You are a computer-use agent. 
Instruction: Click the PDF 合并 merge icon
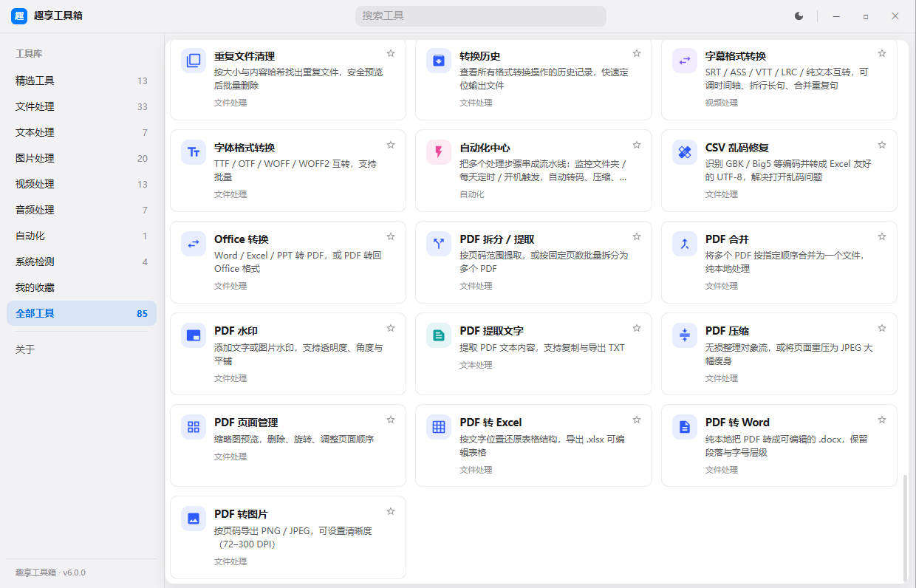(685, 244)
